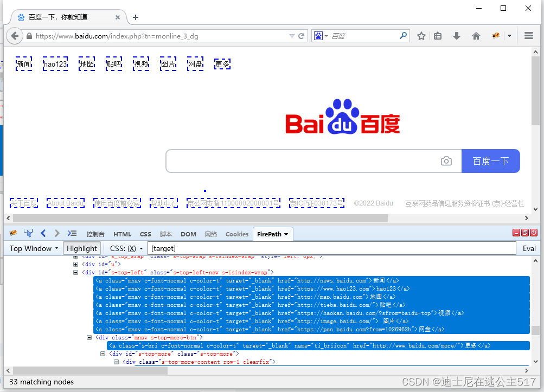Go to next panel with the right arrow
Image resolution: width=544 pixels, height=392 pixels.
pos(57,233)
